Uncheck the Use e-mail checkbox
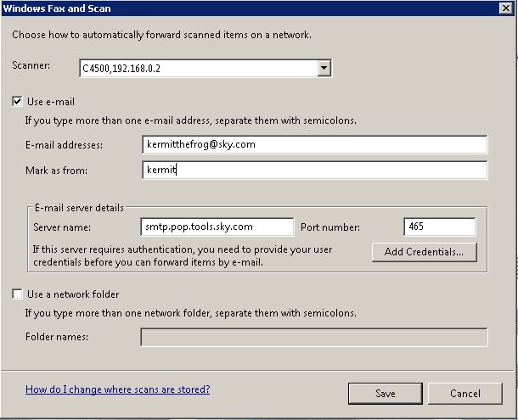The height and width of the screenshot is (420, 518). [x=17, y=101]
